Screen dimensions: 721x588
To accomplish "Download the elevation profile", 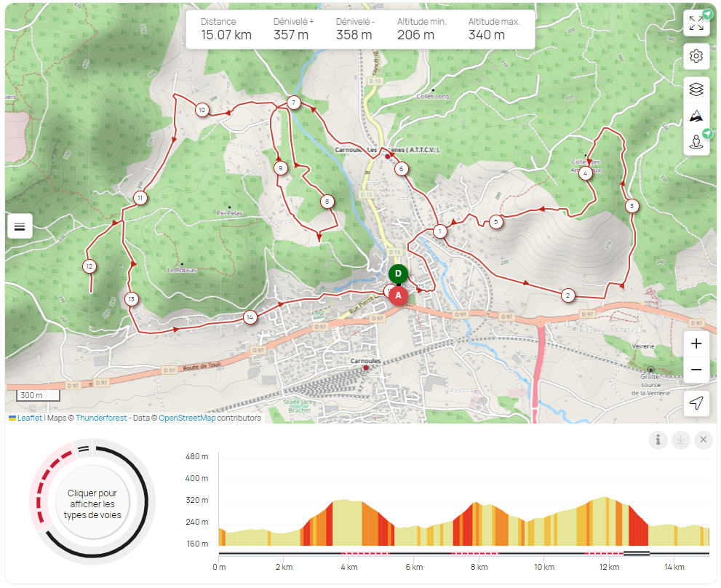I will click(x=680, y=440).
